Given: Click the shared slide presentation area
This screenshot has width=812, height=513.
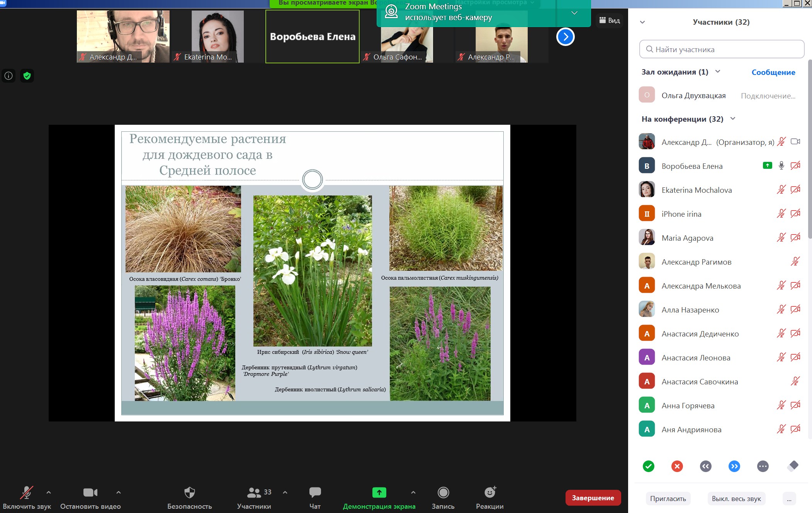Looking at the screenshot, I should (x=313, y=273).
